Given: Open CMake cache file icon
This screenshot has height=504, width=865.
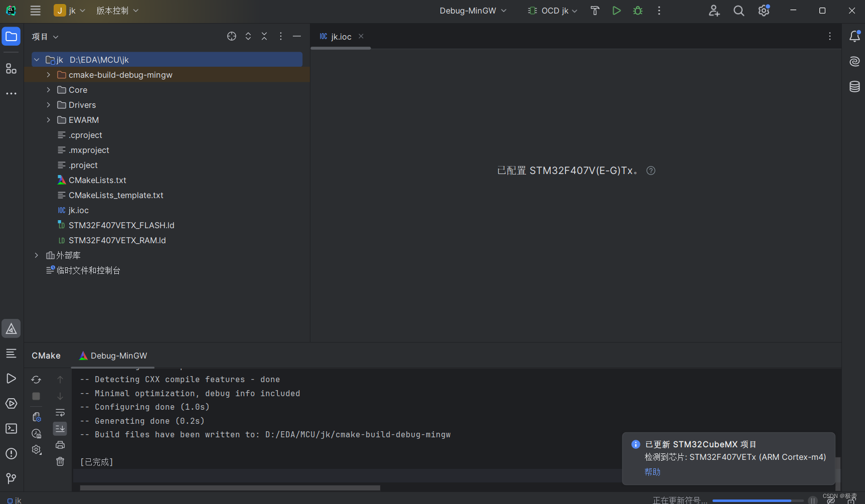Looking at the screenshot, I should (36, 417).
